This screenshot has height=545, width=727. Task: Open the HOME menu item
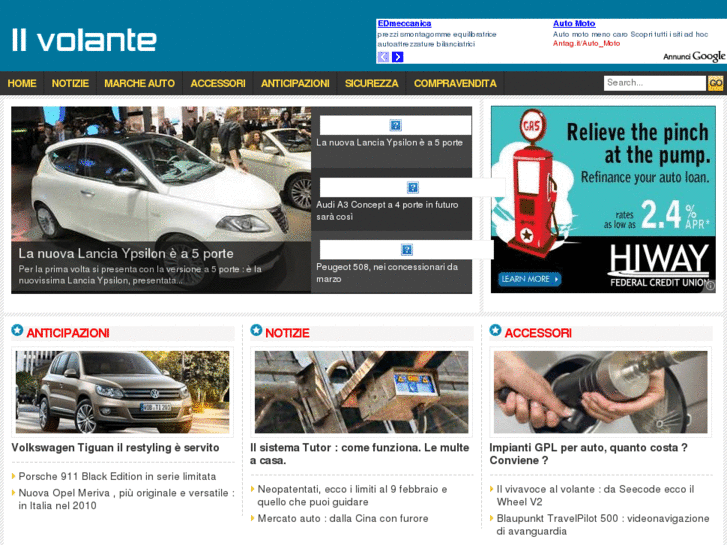pyautogui.click(x=22, y=83)
